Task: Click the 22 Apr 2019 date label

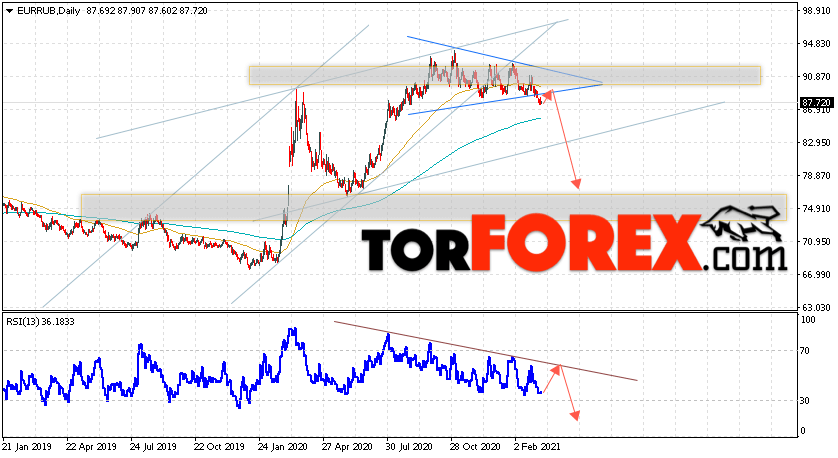Action: (x=91, y=446)
